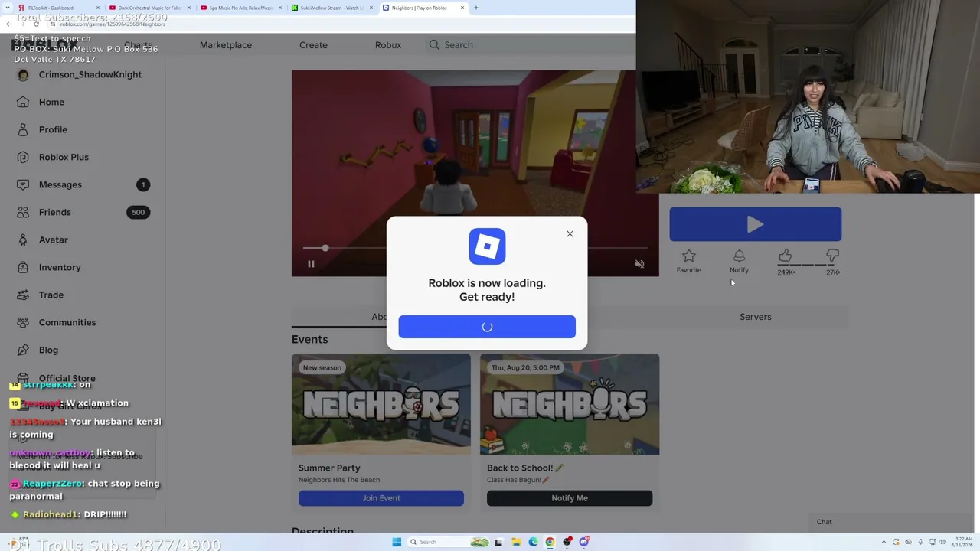Go back in the browser

(x=8, y=24)
